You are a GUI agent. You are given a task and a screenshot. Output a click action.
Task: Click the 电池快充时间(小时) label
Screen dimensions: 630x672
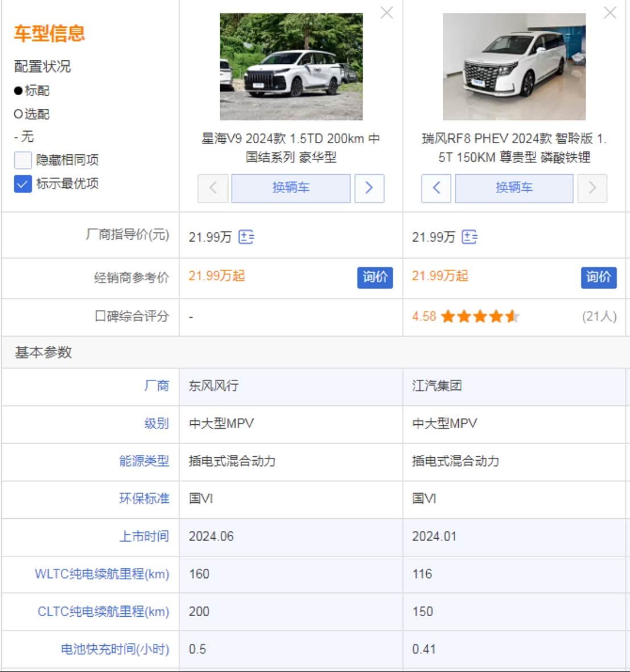coord(115,649)
